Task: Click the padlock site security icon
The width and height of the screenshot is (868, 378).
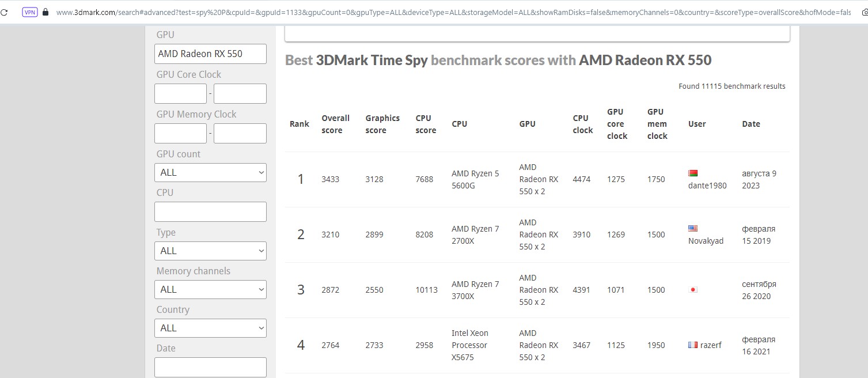Action: click(46, 12)
